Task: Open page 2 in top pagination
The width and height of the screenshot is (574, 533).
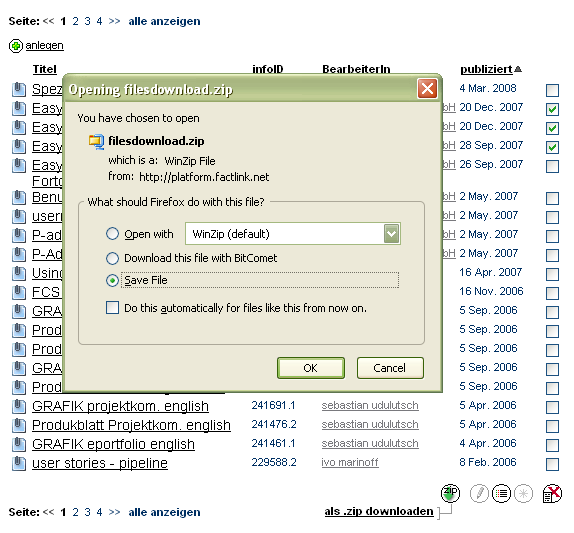Action: click(x=75, y=21)
